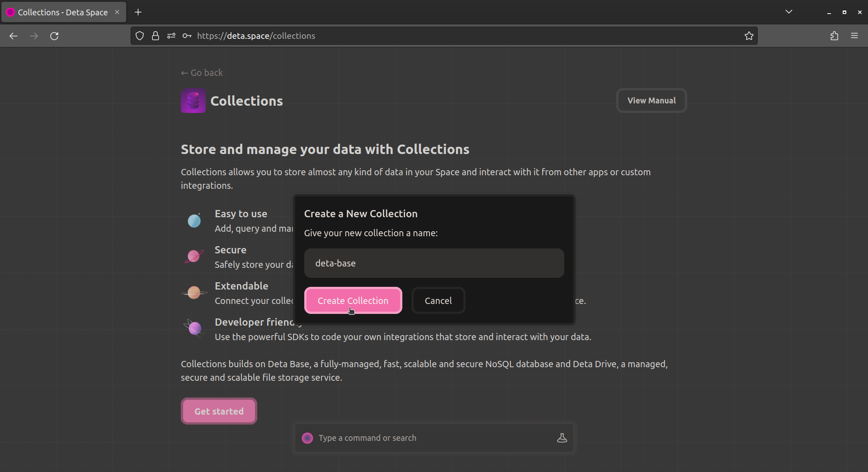The width and height of the screenshot is (868, 472).
Task: Open the View Manual button
Action: (x=651, y=100)
